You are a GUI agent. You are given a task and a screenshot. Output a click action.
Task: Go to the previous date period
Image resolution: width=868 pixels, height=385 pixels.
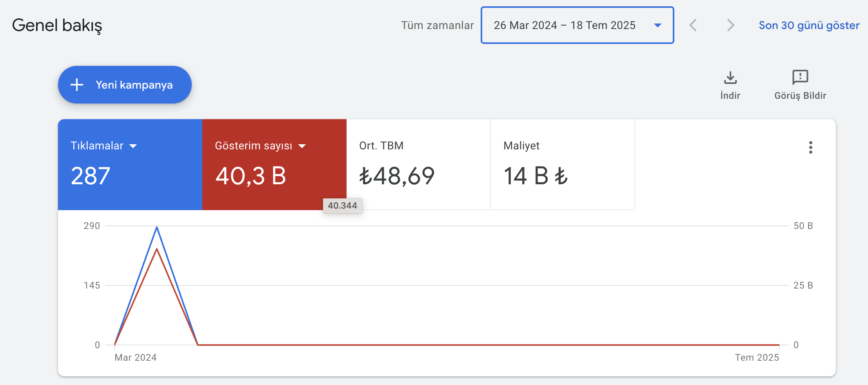[x=693, y=25]
